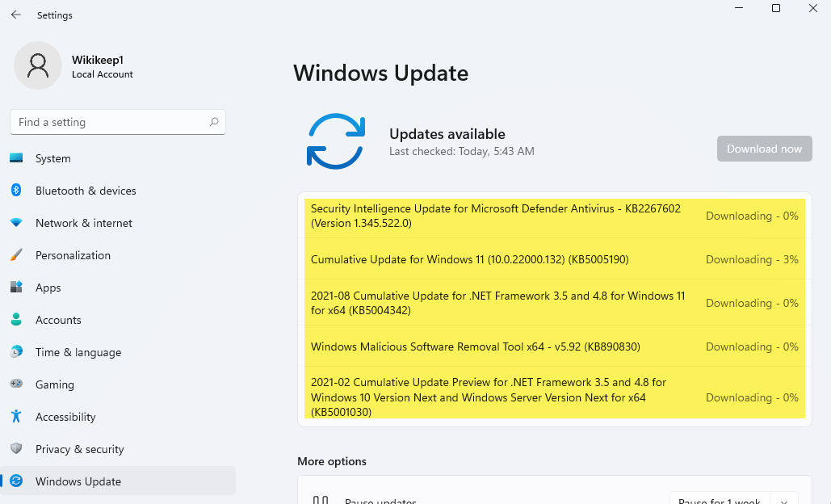Click the Apps icon in sidebar
831x504 pixels.
coord(16,288)
